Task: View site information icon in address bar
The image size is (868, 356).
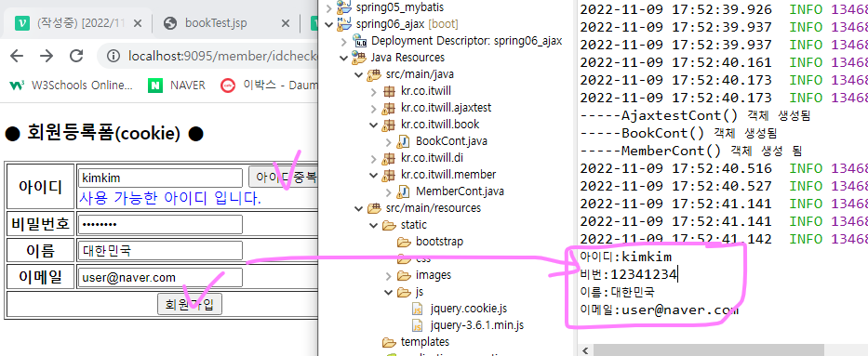Action: pyautogui.click(x=113, y=56)
